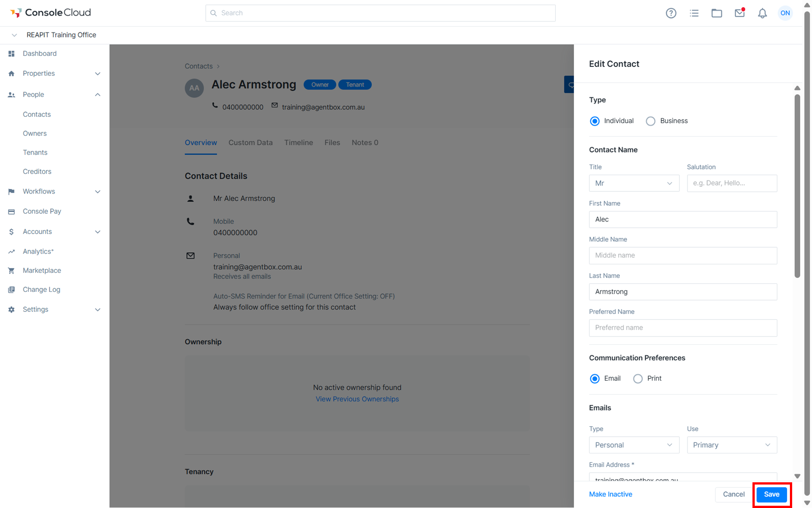Viewport: 812px width, 508px height.
Task: Open Creditors under People in sidebar
Action: pyautogui.click(x=37, y=171)
